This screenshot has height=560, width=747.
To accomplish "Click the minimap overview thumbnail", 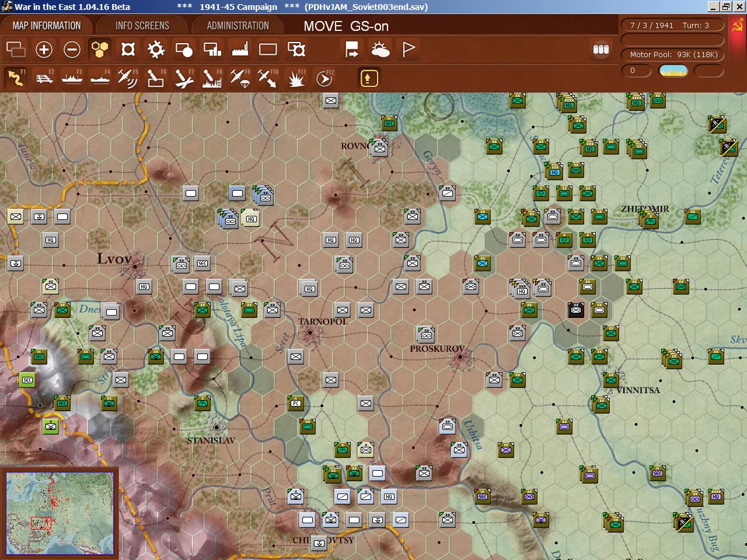I will 60,513.
